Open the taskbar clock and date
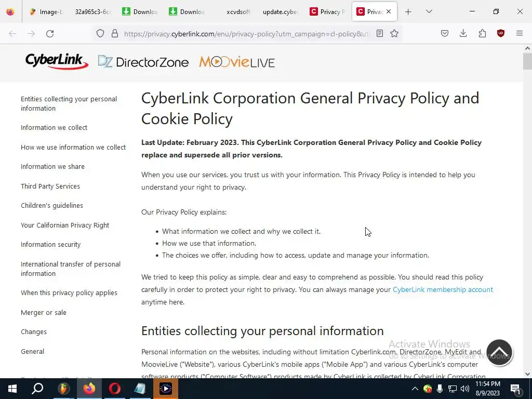Image resolution: width=532 pixels, height=399 pixels. 487,389
